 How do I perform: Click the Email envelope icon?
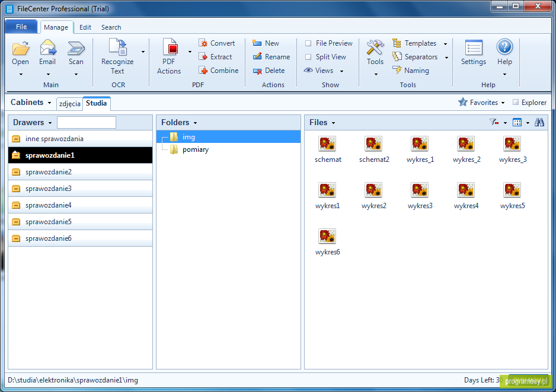point(48,47)
